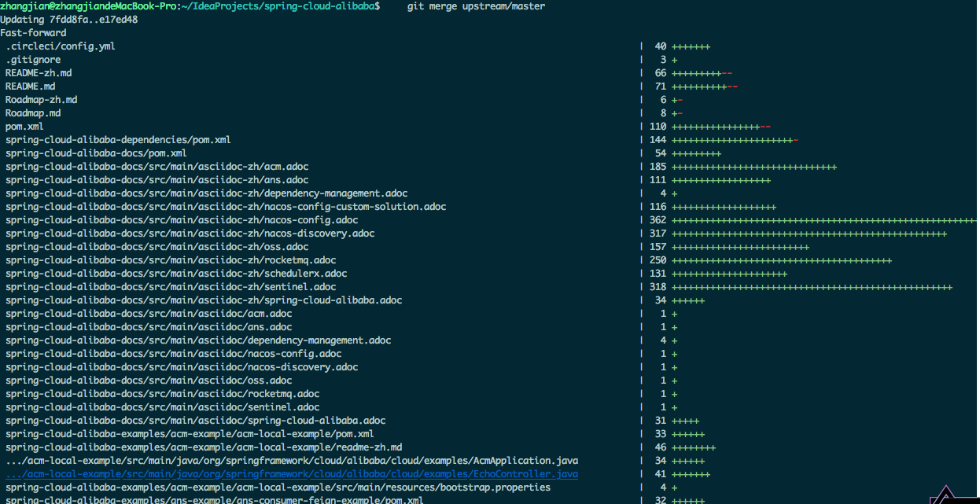Click 'asciidoc-zh/dependency-management.adoc' path
The width and height of the screenshot is (980, 504).
[x=207, y=193]
